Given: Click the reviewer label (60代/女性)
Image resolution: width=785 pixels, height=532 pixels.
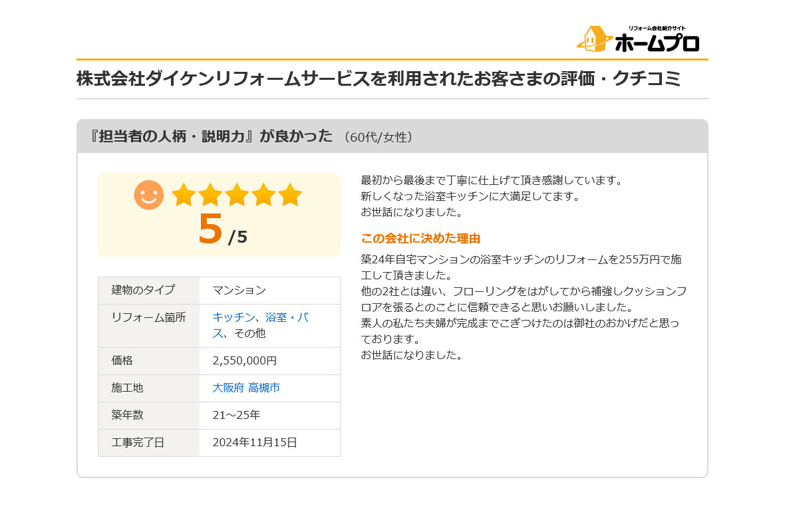Looking at the screenshot, I should pos(379,137).
